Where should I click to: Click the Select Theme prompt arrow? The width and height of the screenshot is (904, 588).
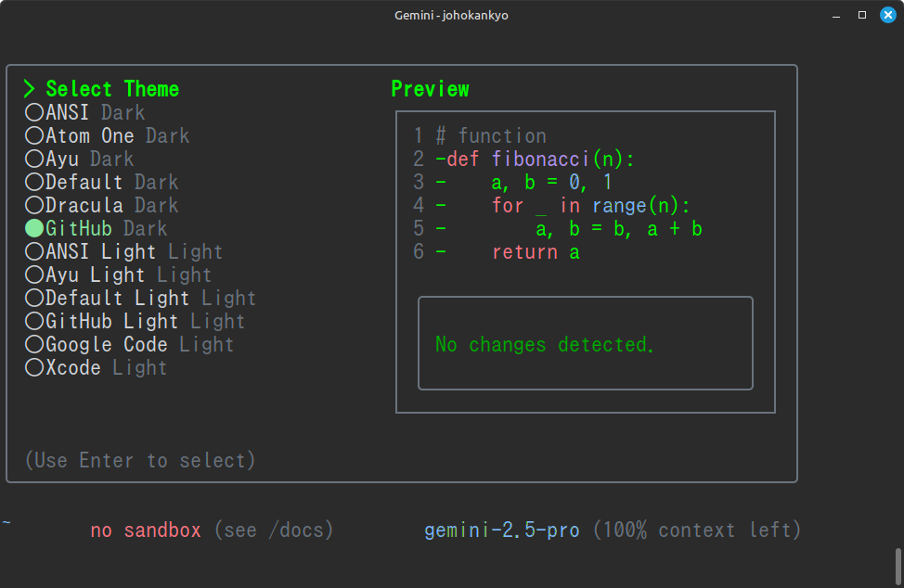30,89
